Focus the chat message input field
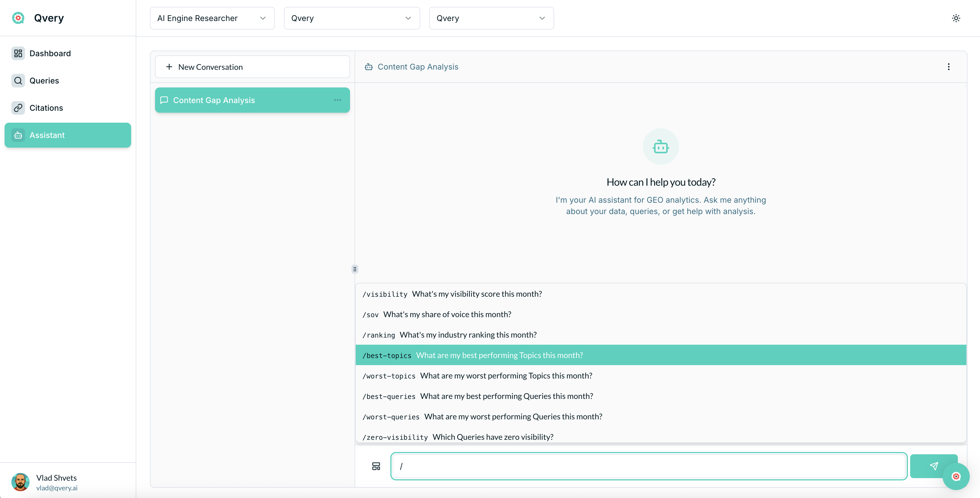Screen dimensions: 980x498 point(648,466)
